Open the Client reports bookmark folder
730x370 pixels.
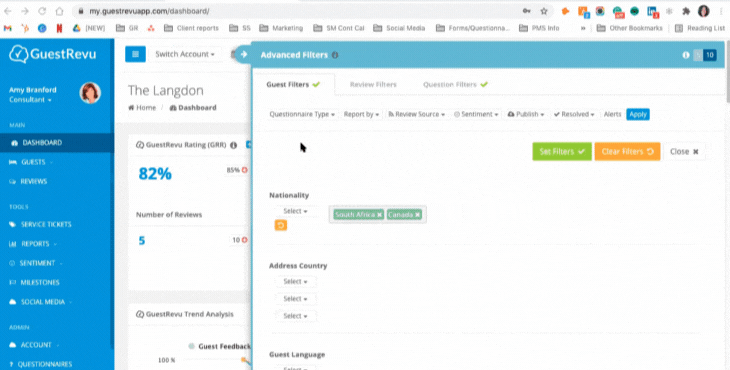coord(191,28)
